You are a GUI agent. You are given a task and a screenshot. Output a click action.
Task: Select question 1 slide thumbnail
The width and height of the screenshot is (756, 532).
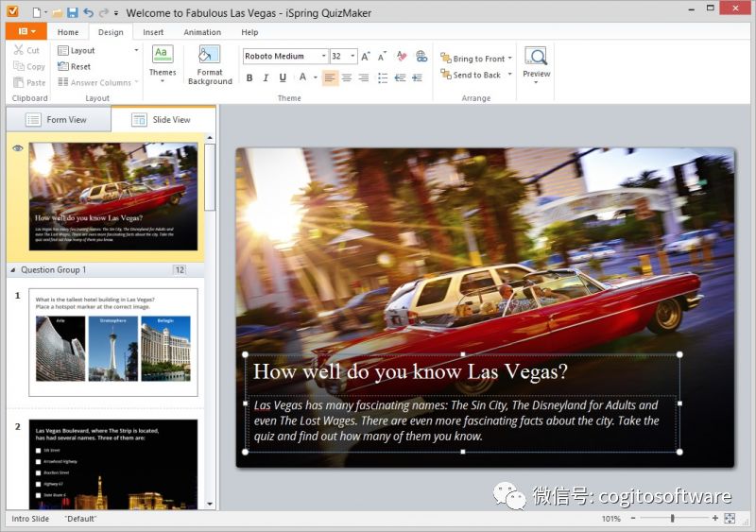113,342
